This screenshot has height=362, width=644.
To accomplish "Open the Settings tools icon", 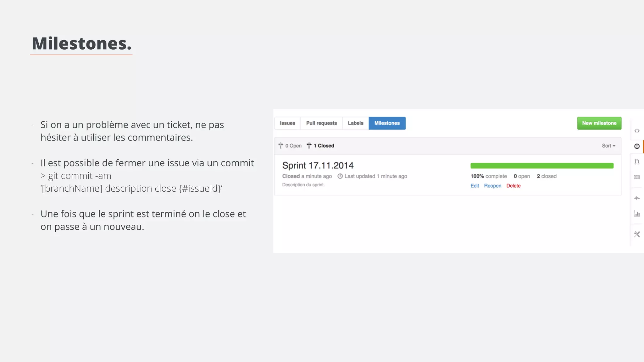I will (637, 234).
